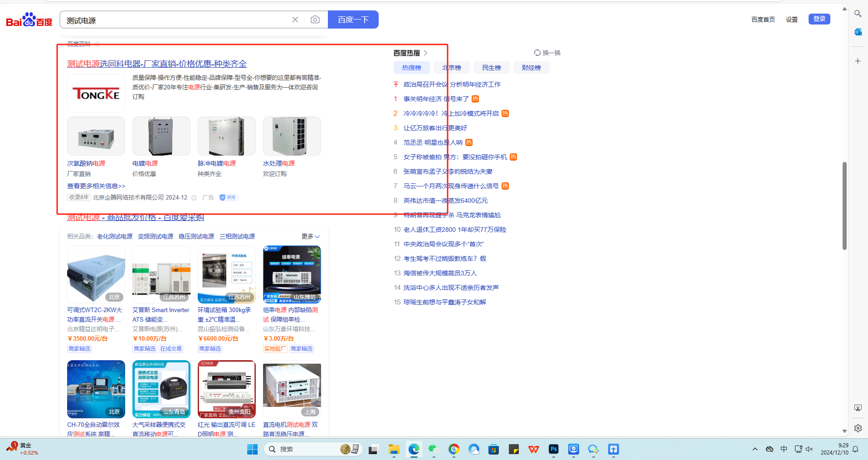The height and width of the screenshot is (460, 868).
Task: Click the 登录 login button
Action: click(819, 19)
